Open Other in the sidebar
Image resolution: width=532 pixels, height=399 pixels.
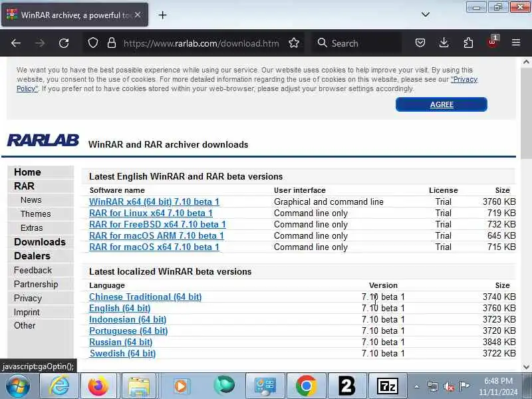pos(25,325)
